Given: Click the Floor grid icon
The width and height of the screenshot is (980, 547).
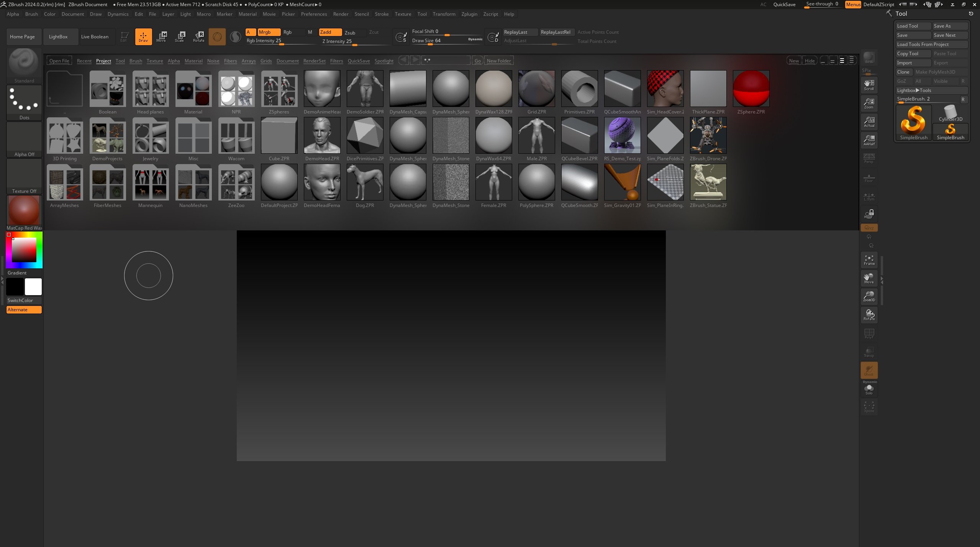Looking at the screenshot, I should coord(869,178).
